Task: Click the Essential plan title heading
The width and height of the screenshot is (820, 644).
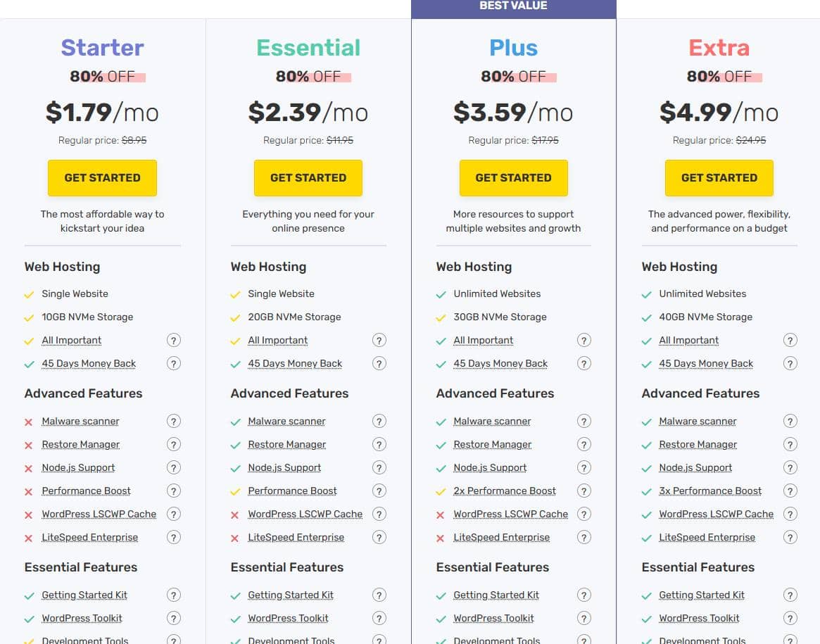Action: [x=308, y=48]
